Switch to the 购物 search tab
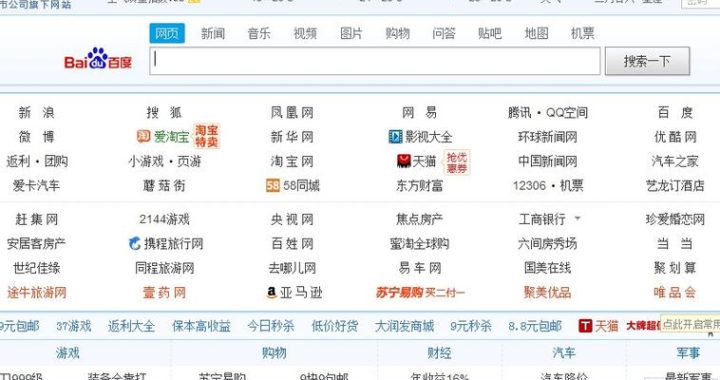Image resolution: width=720 pixels, height=380 pixels. 398,34
